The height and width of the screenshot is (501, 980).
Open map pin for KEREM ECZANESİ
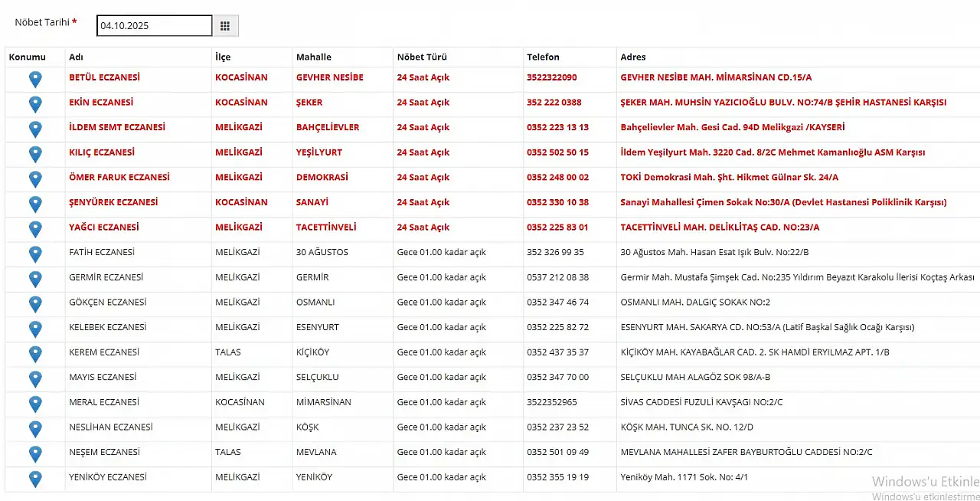click(35, 354)
